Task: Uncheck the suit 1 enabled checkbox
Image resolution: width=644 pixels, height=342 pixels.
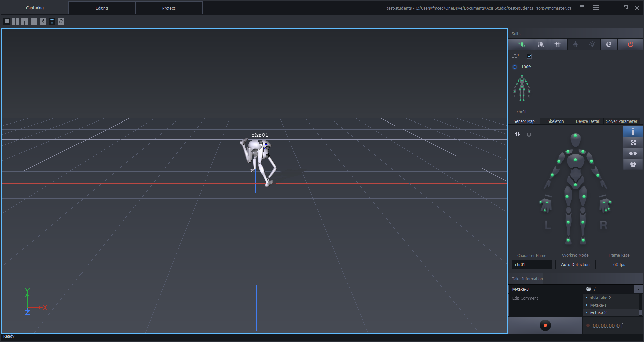Action: point(529,56)
